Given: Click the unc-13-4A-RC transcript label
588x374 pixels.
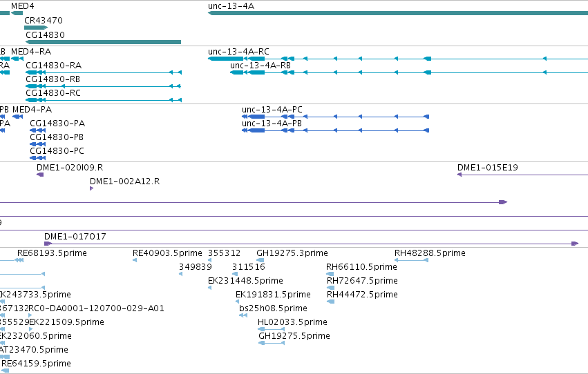Looking at the screenshot, I should pos(238,52).
